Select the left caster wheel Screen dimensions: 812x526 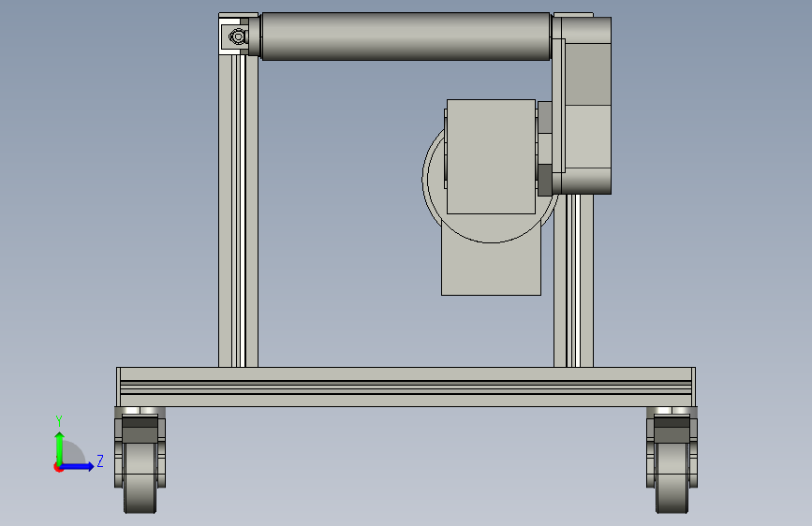coord(140,476)
